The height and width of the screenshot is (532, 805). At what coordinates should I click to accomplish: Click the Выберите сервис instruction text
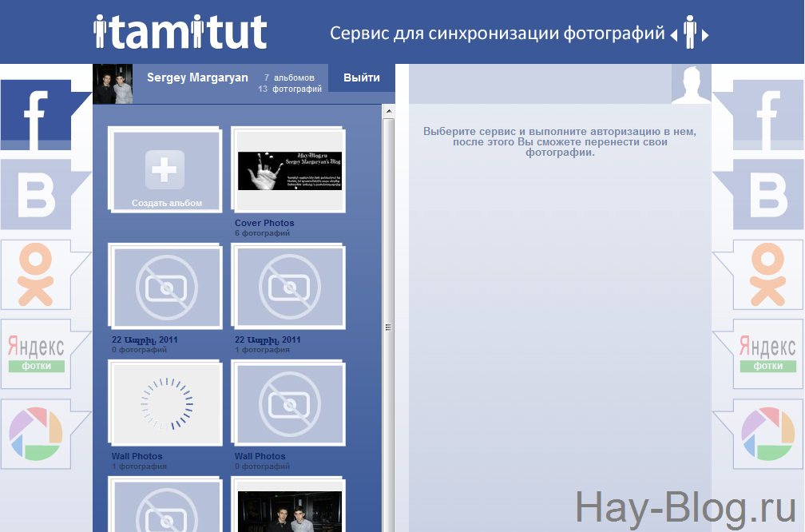pyautogui.click(x=560, y=141)
